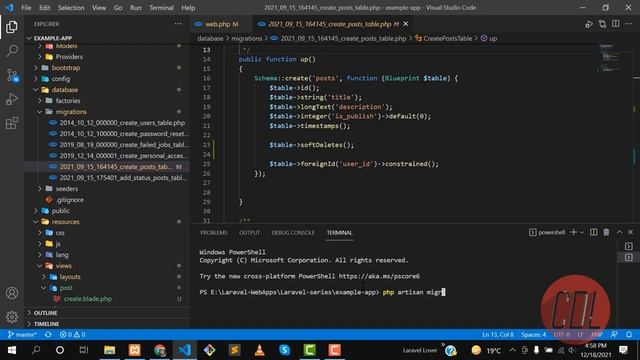Collapse the resources folder
Screen dimensions: 640x360
click(x=36, y=222)
